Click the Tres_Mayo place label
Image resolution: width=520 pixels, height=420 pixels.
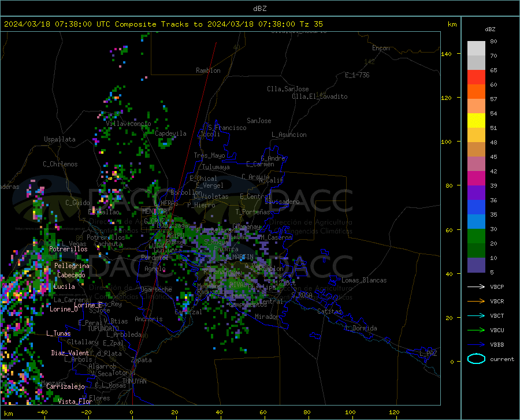(x=209, y=155)
